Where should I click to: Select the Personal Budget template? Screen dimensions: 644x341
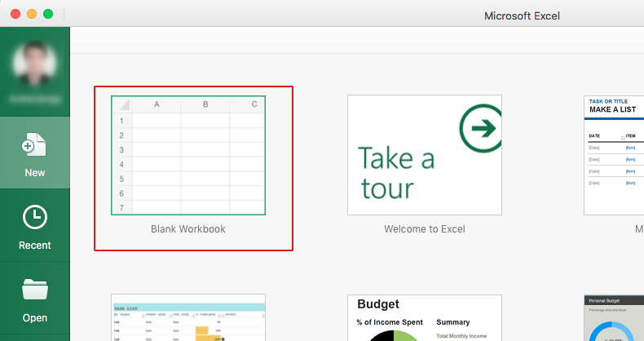point(614,318)
